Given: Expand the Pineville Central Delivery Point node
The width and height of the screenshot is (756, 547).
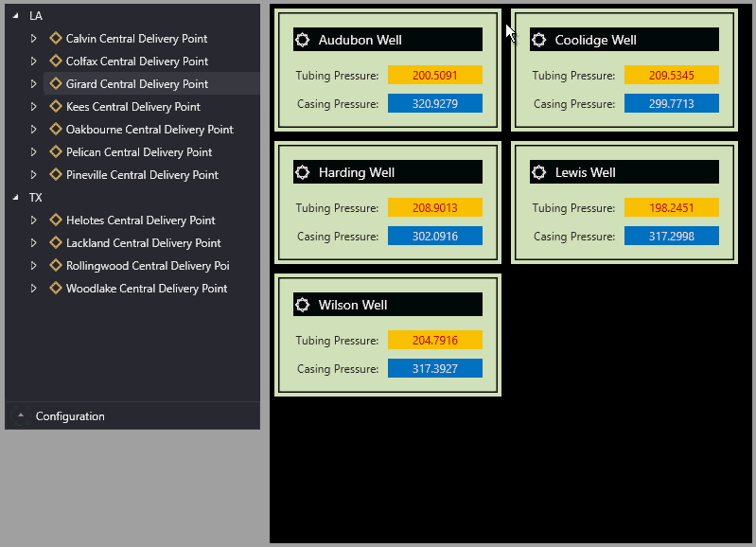Looking at the screenshot, I should (33, 174).
